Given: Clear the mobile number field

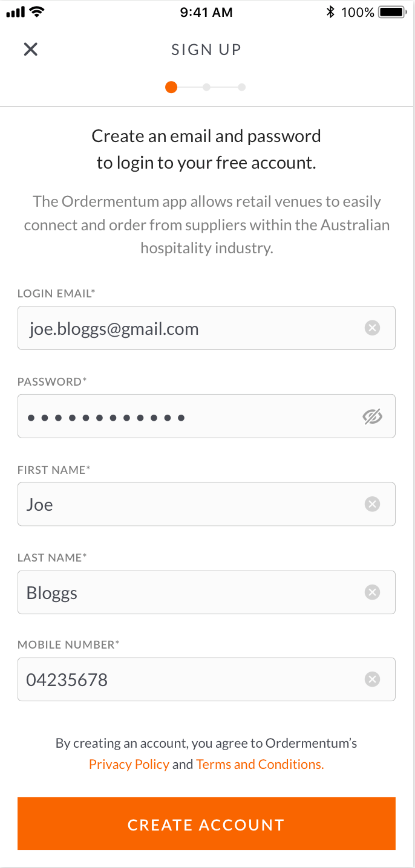Looking at the screenshot, I should (x=373, y=680).
